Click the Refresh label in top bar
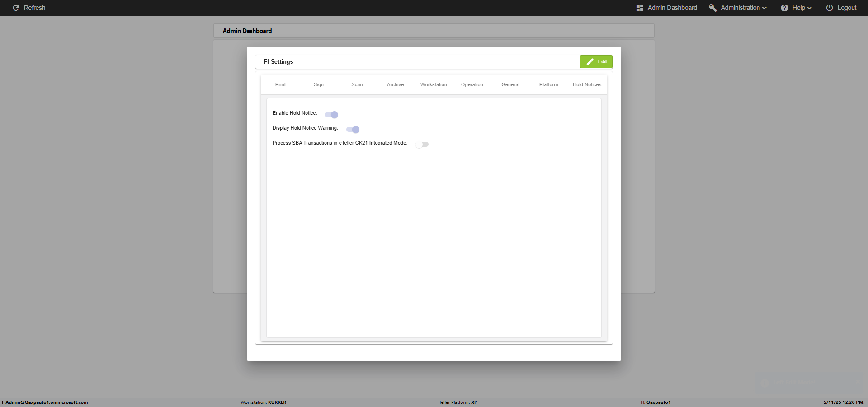Viewport: 868px width, 407px height. pos(34,8)
